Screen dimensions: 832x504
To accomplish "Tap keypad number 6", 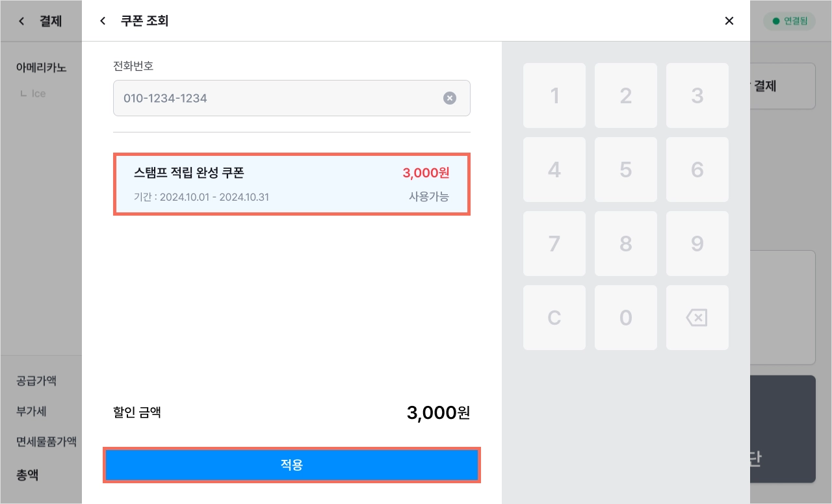I will point(697,170).
